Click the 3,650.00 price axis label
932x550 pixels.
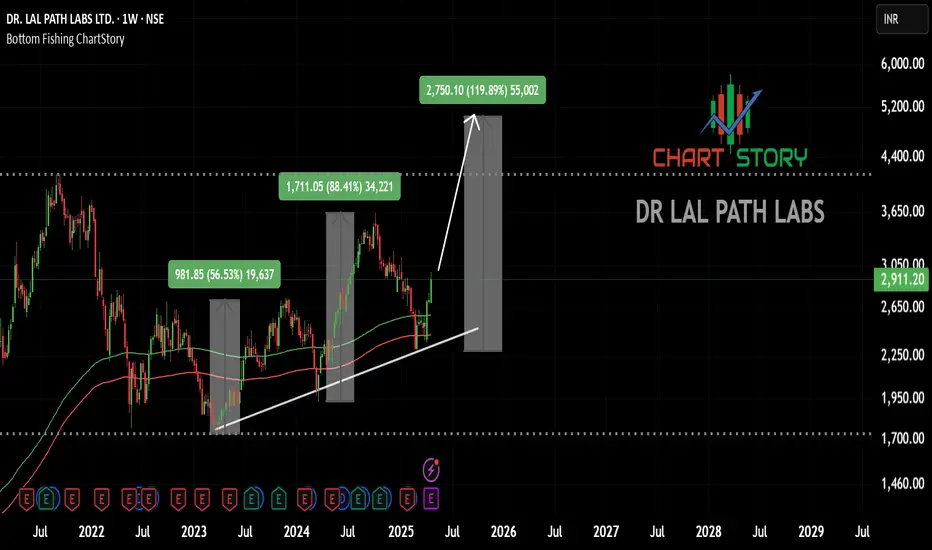(902, 211)
